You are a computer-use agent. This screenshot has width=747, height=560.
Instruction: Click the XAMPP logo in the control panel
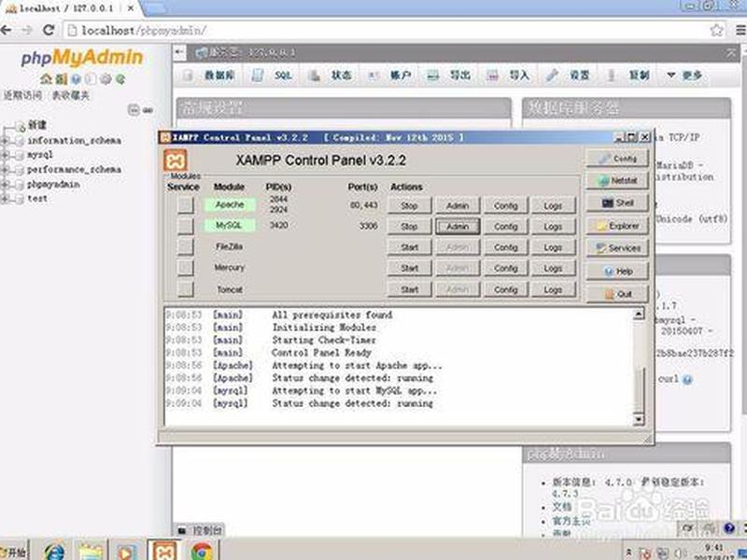[x=176, y=161]
